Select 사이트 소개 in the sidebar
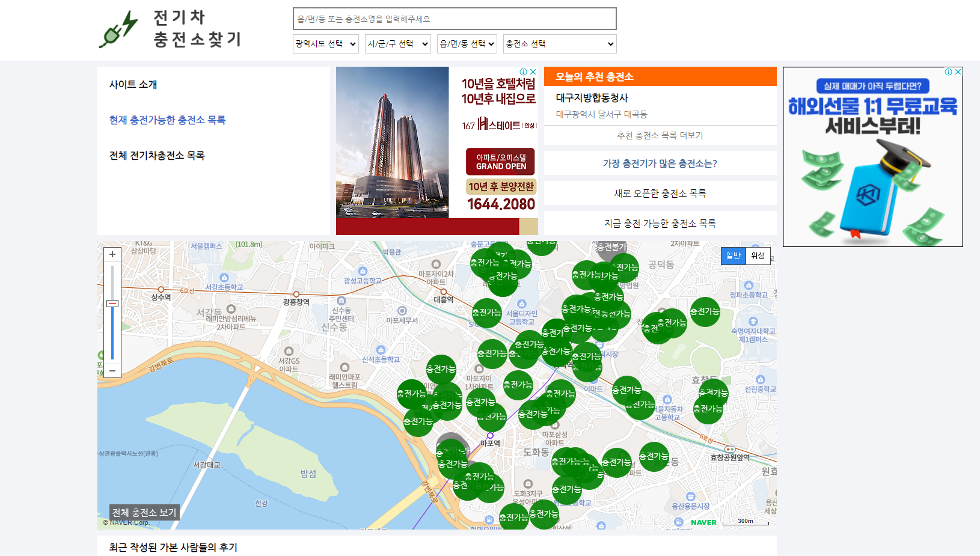This screenshot has height=556, width=980. tap(133, 85)
